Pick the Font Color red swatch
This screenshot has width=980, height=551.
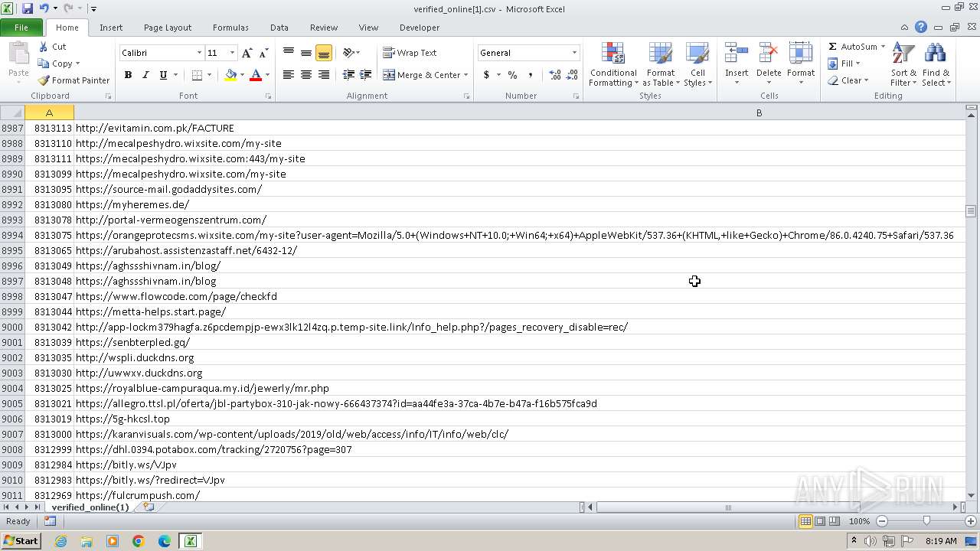pos(256,75)
